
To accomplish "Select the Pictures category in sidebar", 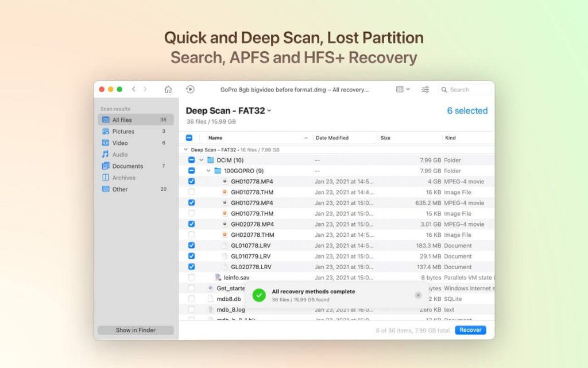I will [122, 131].
